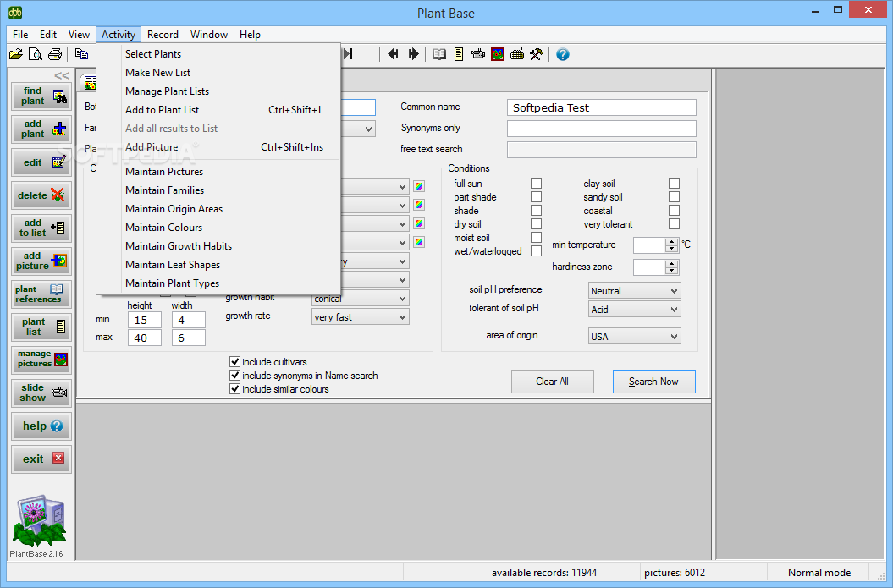The image size is (893, 588).
Task: Click the find plant sidebar button
Action: pyautogui.click(x=41, y=96)
